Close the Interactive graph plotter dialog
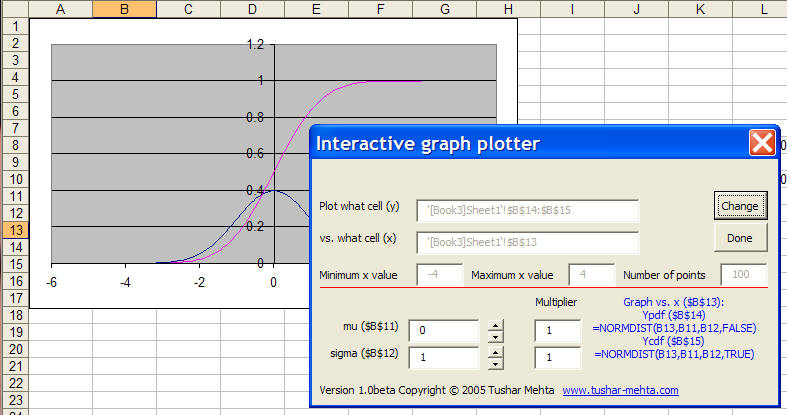 [762, 143]
